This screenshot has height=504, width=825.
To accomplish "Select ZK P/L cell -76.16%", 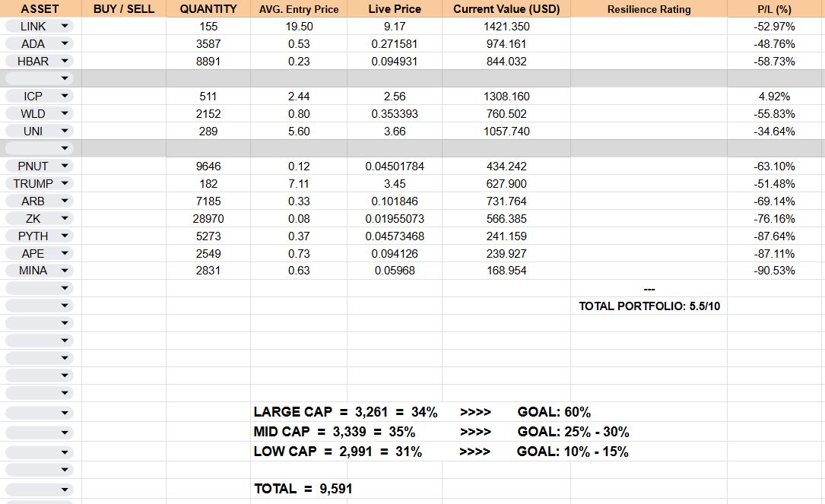I will pos(774,218).
